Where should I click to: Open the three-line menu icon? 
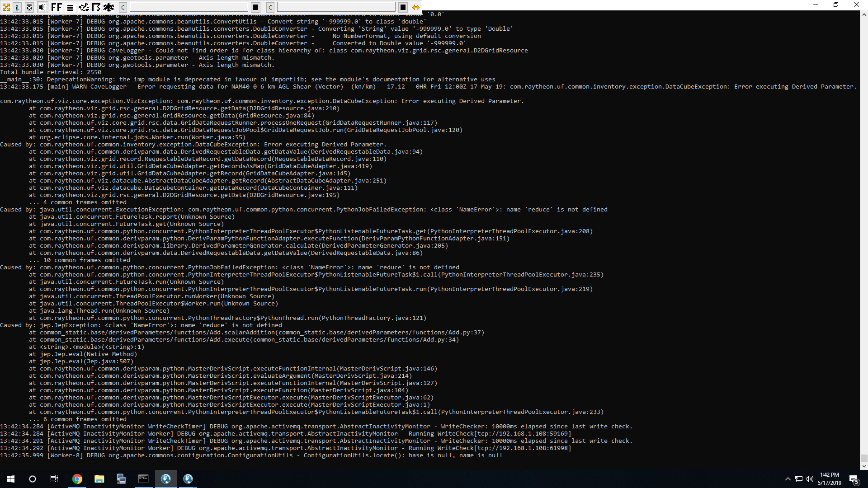[x=71, y=7]
